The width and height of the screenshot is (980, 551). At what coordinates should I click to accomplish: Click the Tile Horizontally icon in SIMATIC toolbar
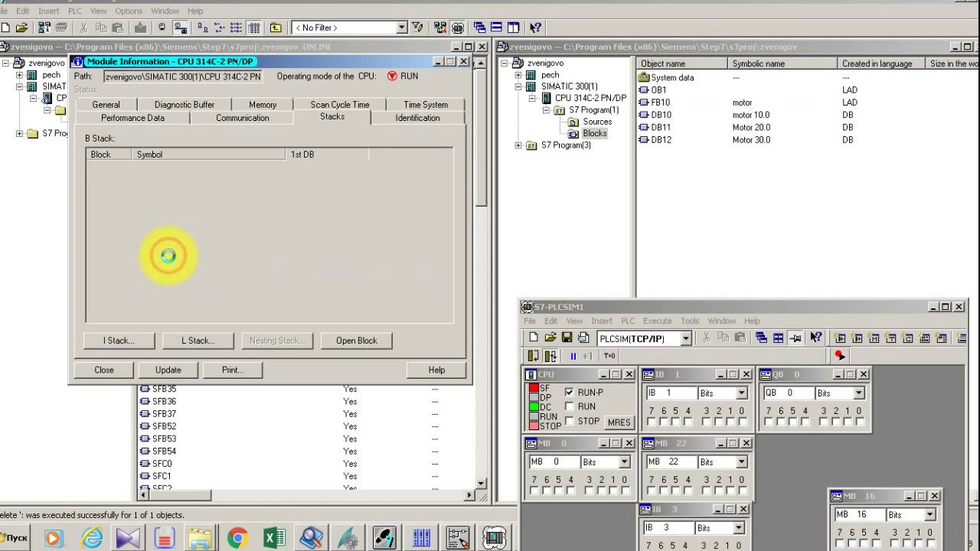[496, 28]
